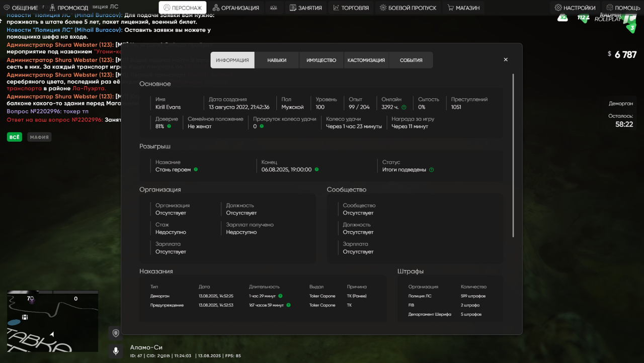Click Через 1 час 23 минуты value
This screenshot has width=644, height=363.
pos(354,126)
